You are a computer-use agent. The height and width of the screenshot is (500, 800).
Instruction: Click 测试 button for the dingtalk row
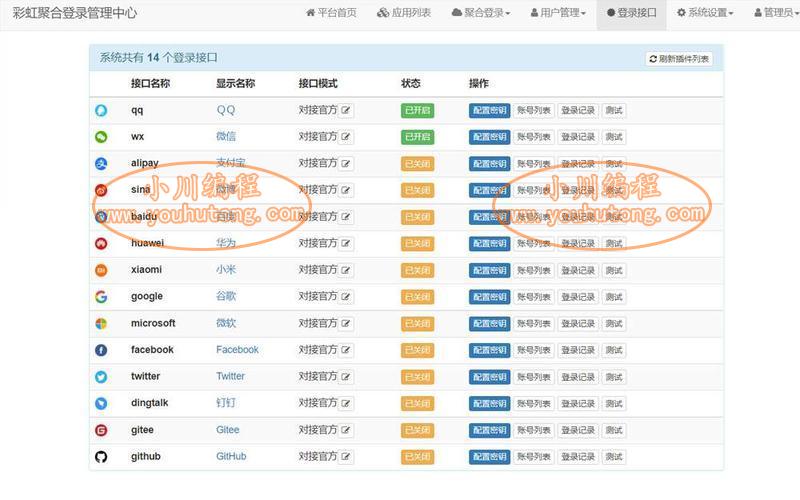(x=614, y=404)
